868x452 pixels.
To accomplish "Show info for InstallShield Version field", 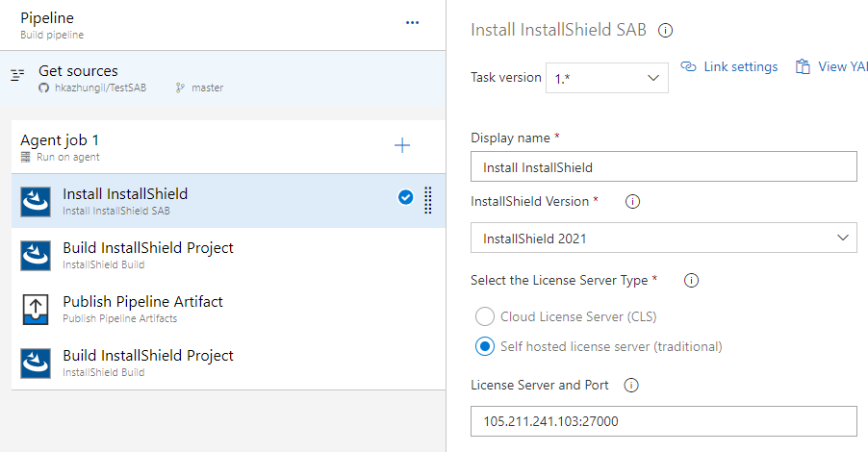I will 633,201.
